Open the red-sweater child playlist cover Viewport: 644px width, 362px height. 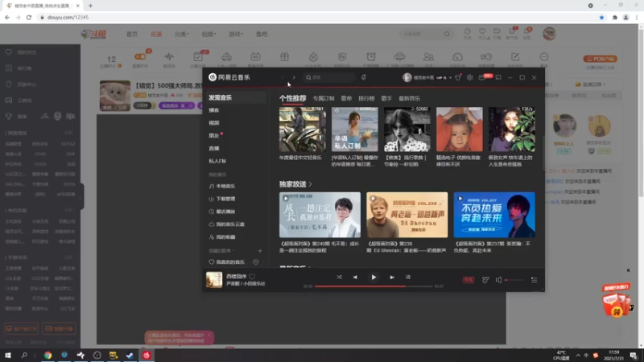(x=459, y=130)
